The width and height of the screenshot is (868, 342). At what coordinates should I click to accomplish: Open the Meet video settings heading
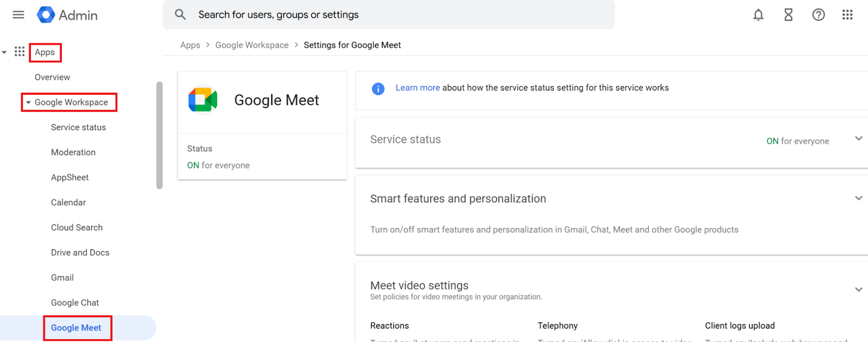[419, 285]
